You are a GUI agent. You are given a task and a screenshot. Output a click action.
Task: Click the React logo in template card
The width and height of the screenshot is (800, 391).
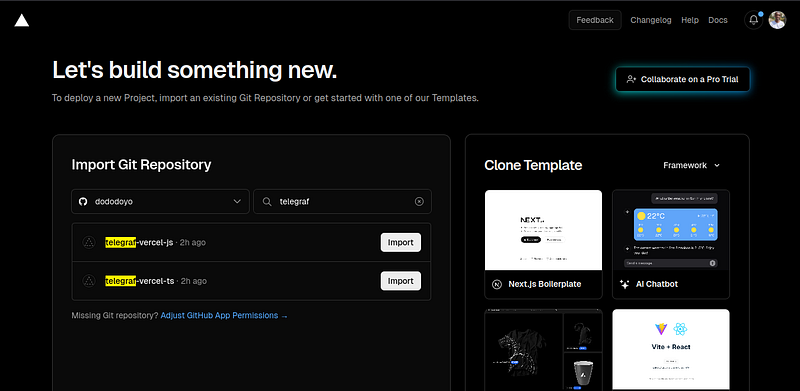[x=680, y=329]
